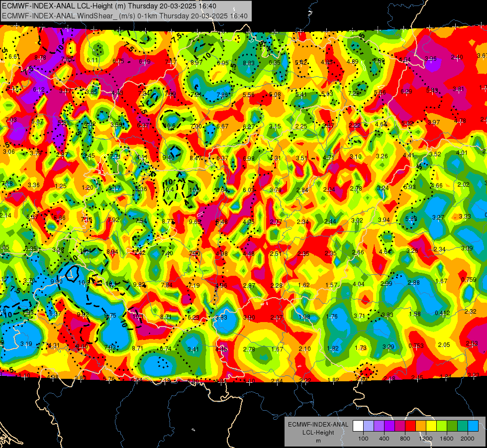This screenshot has width=487, height=448.
Task: Click the light lavender legend swatch
Action: pyautogui.click(x=369, y=426)
